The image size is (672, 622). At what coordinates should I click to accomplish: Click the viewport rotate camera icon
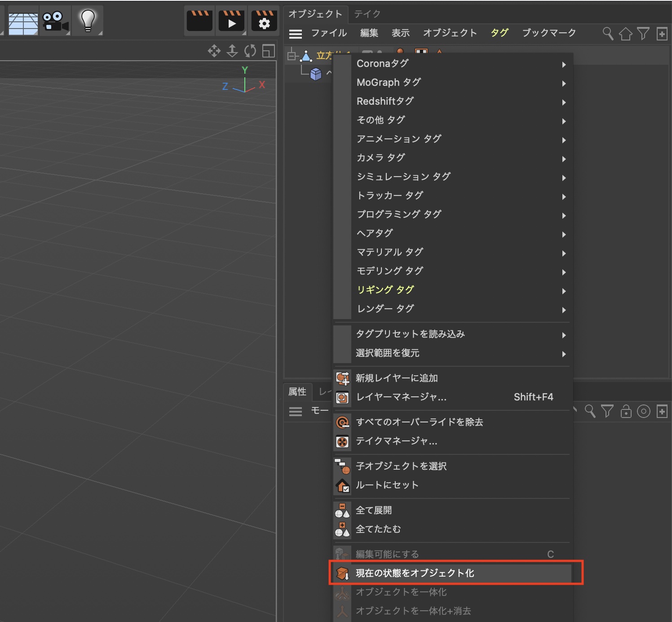tap(250, 51)
